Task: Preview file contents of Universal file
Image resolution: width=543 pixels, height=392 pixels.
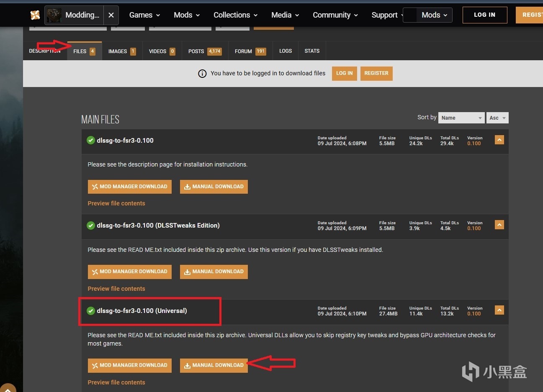Action: click(x=116, y=382)
